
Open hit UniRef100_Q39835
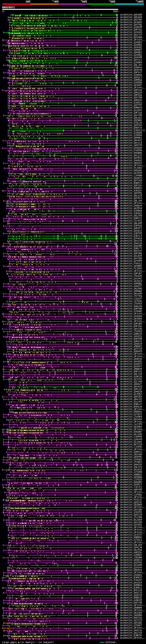pyautogui.click(x=131, y=27)
